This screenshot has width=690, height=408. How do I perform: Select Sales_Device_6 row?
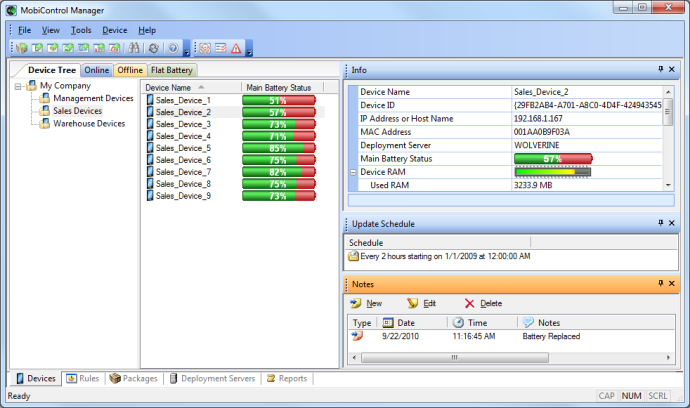[x=235, y=160]
